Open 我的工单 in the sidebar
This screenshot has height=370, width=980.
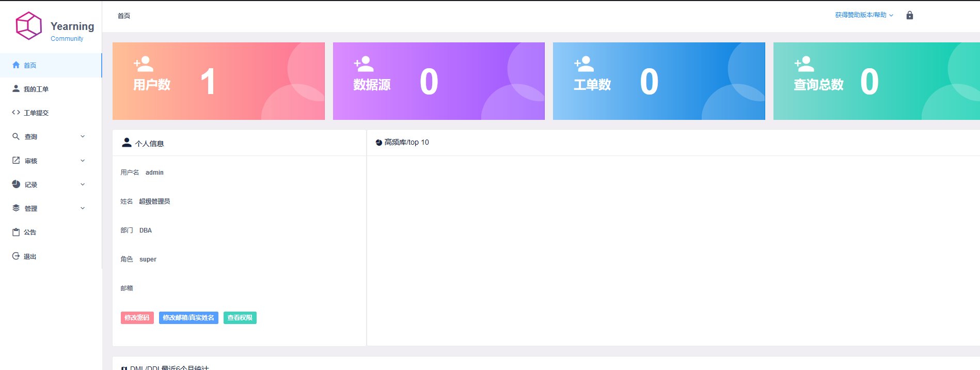(51, 89)
